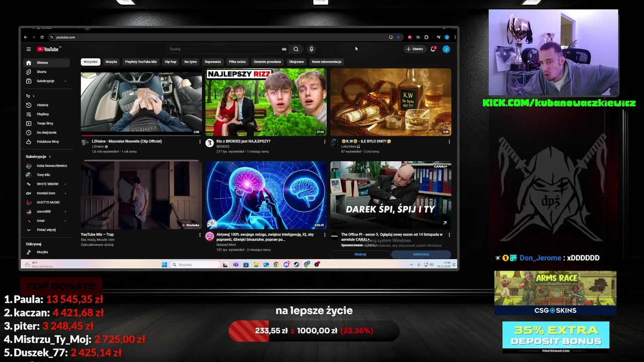The width and height of the screenshot is (644, 362).
Task: Open Discord from the taskbar
Action: tap(286, 264)
